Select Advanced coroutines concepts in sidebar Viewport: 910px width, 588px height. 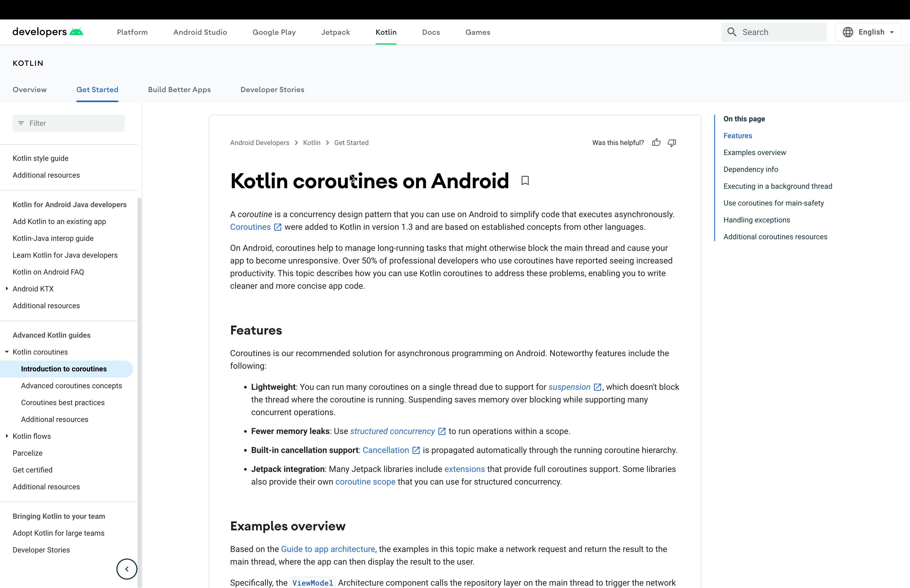71,386
